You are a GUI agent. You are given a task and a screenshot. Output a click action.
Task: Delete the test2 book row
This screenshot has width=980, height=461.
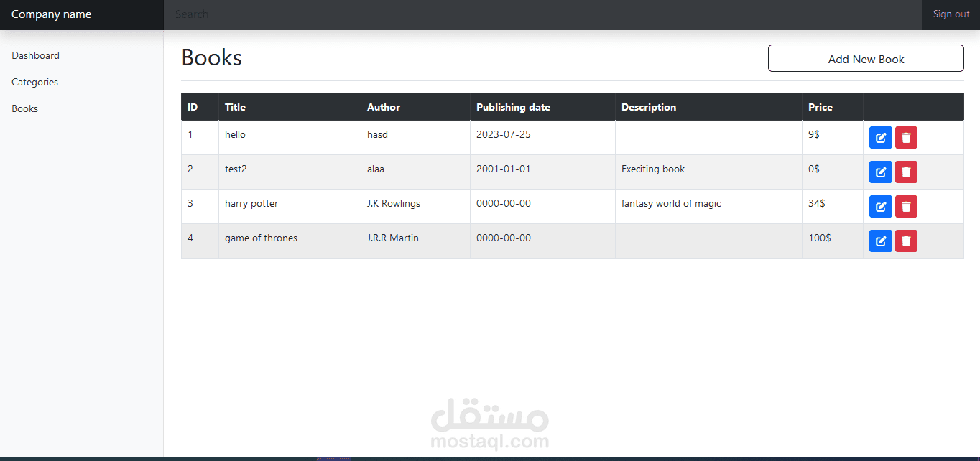(x=906, y=172)
